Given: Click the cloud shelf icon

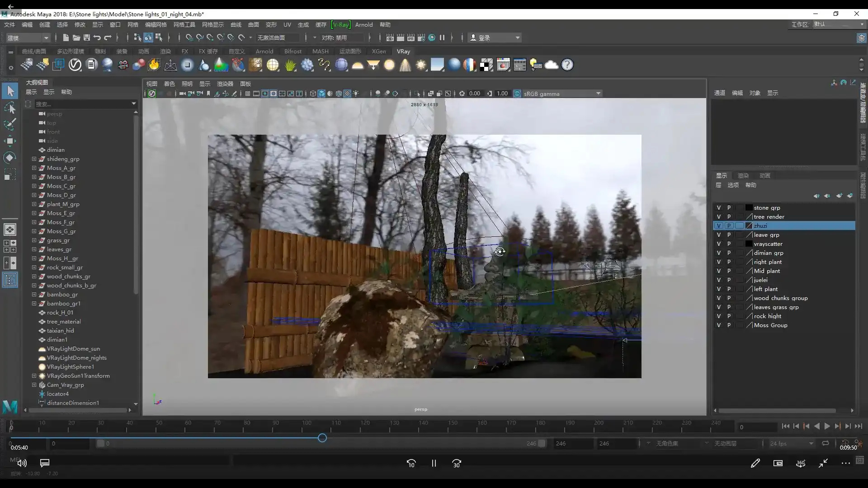Looking at the screenshot, I should coord(551,65).
